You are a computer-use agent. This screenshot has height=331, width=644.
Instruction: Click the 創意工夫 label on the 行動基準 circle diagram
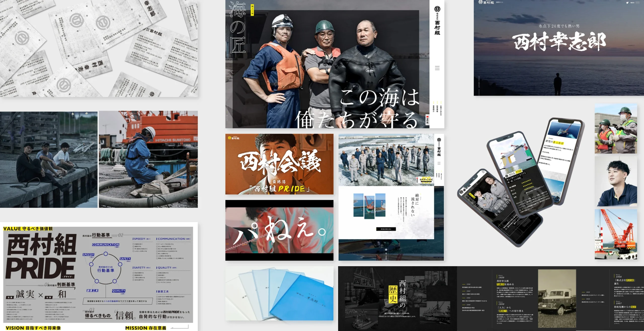pyautogui.click(x=92, y=291)
